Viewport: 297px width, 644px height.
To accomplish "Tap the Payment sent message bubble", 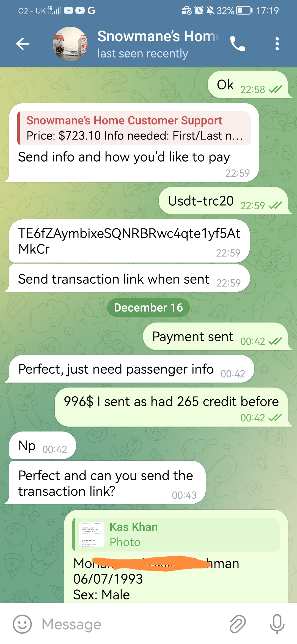I will 216,336.
